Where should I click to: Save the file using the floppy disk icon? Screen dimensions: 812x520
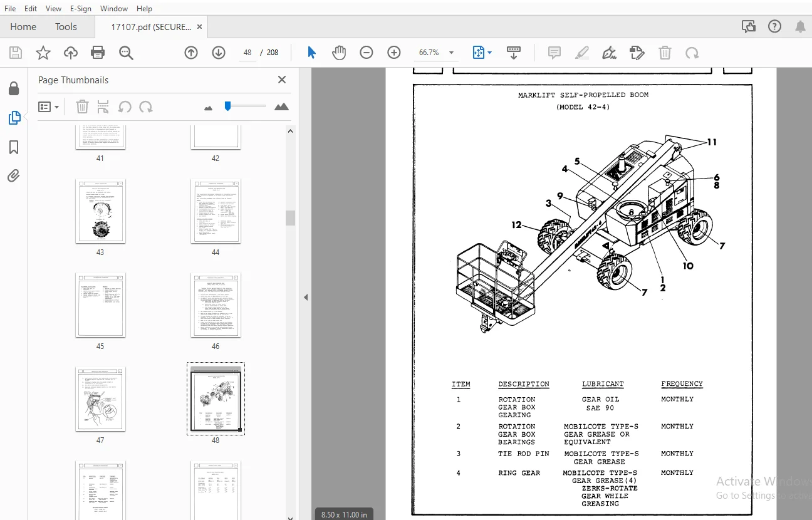[x=15, y=53]
